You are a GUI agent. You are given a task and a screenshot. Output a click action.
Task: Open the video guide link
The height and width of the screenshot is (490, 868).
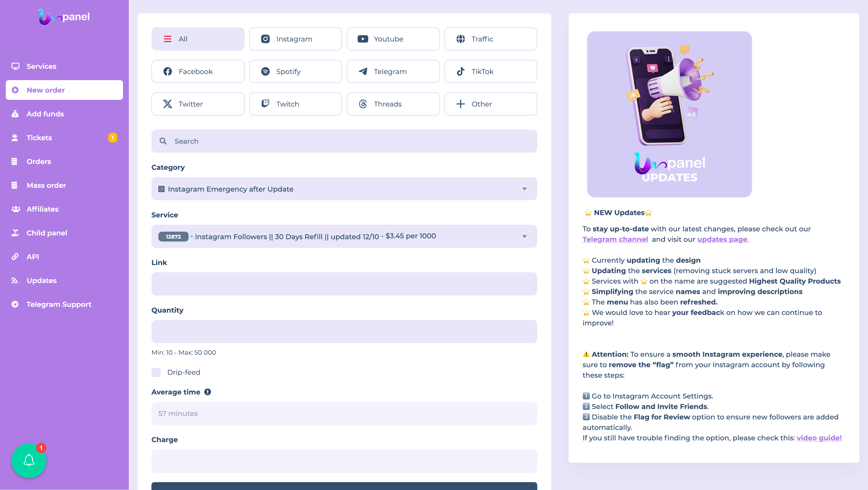click(819, 438)
